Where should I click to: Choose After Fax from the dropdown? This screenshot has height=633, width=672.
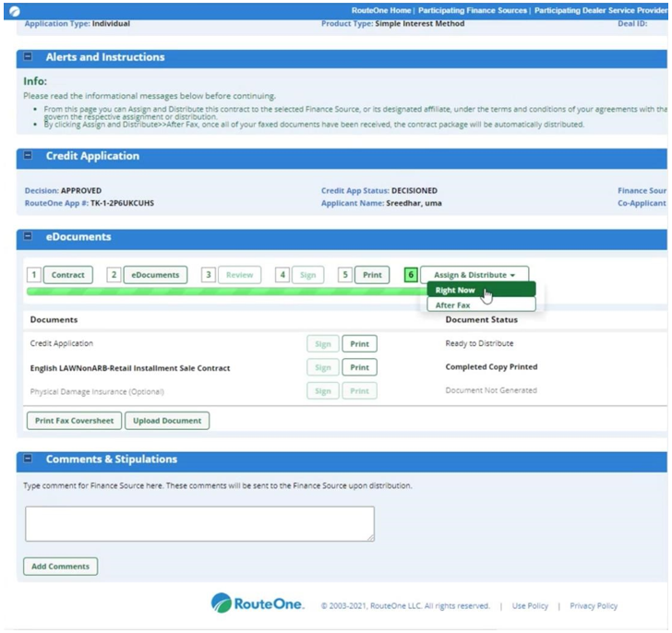481,305
